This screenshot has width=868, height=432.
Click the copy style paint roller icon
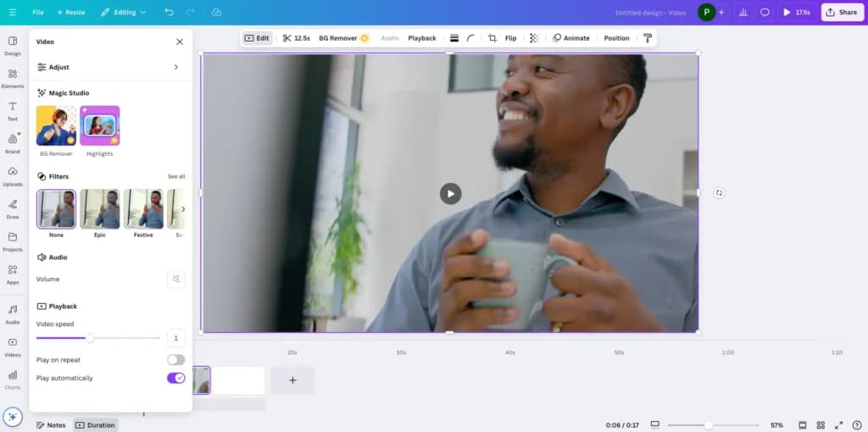coord(647,38)
